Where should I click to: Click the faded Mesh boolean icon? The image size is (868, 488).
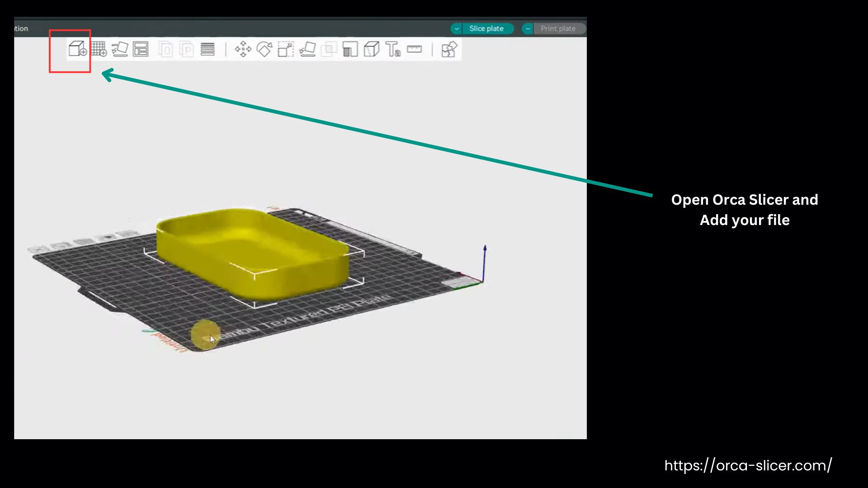[329, 49]
